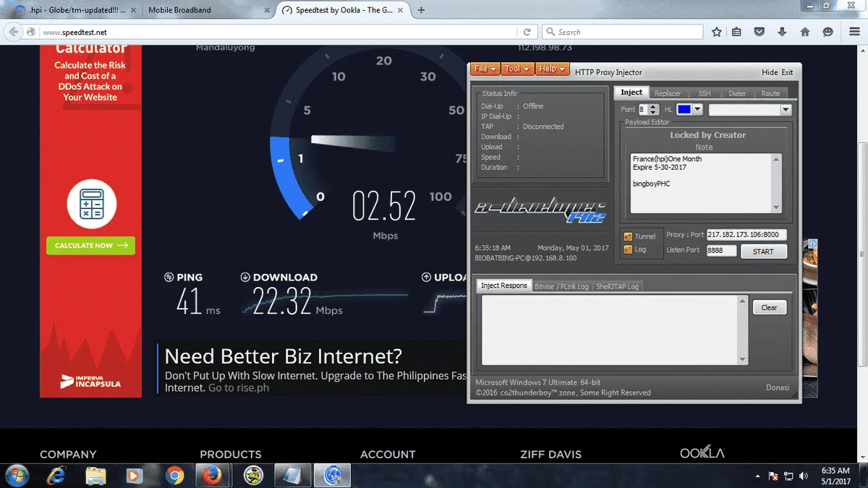
Task: Show hidden system tray icons arrow
Action: pos(757,476)
